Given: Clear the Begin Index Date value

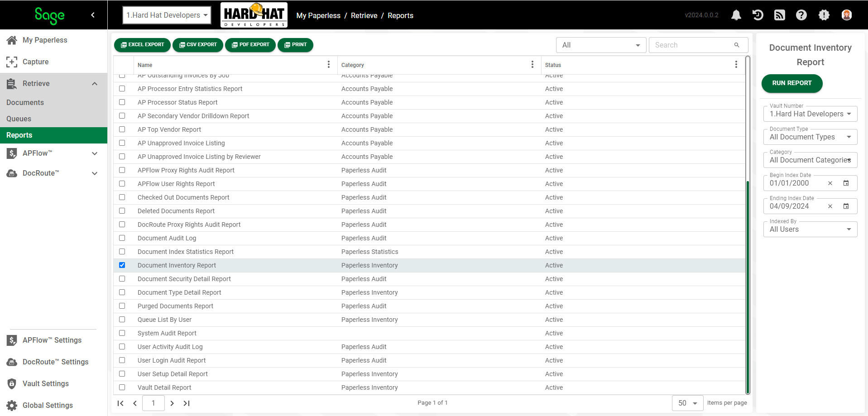Looking at the screenshot, I should click(830, 183).
